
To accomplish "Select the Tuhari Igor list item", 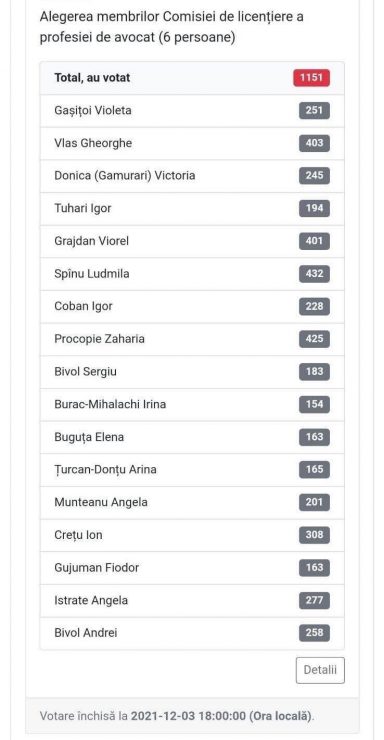I will (192, 208).
